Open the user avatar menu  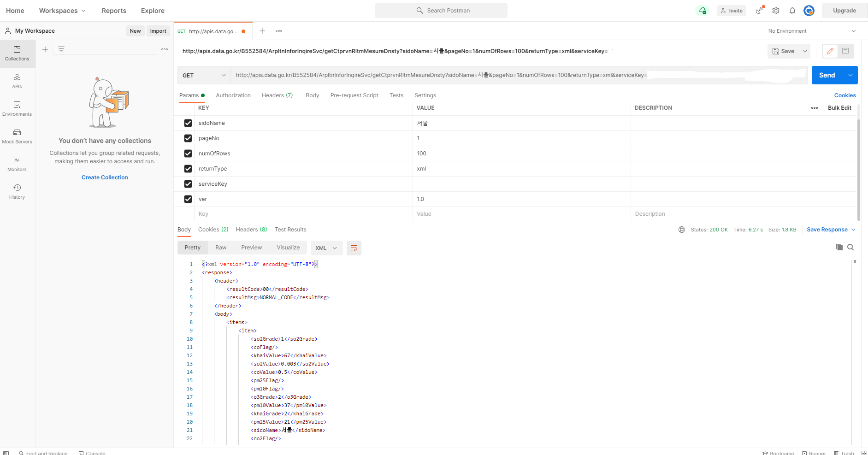tap(809, 11)
